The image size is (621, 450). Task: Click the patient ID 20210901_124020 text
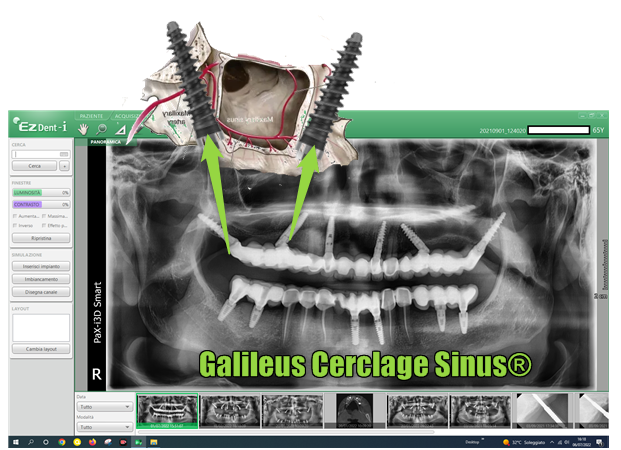(503, 130)
